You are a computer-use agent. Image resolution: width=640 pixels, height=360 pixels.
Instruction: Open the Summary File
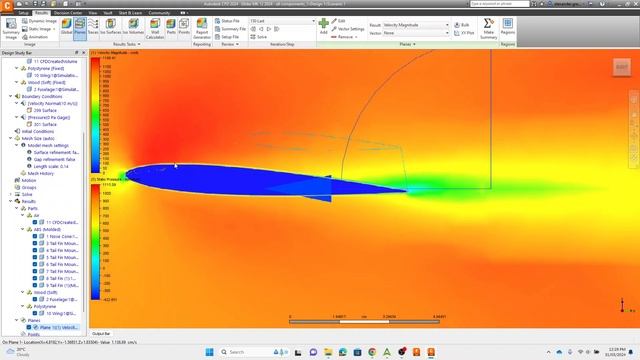click(230, 29)
